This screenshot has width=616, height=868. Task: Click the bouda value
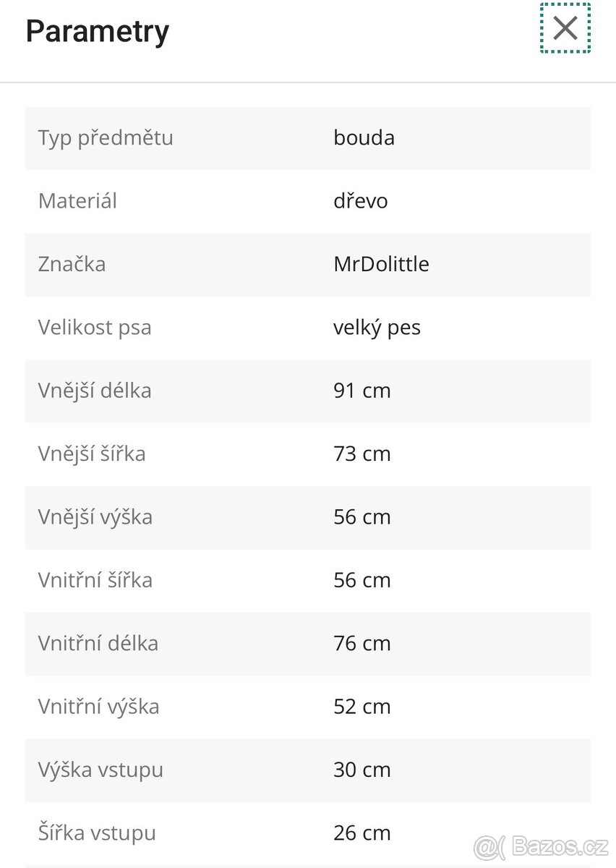pos(364,137)
